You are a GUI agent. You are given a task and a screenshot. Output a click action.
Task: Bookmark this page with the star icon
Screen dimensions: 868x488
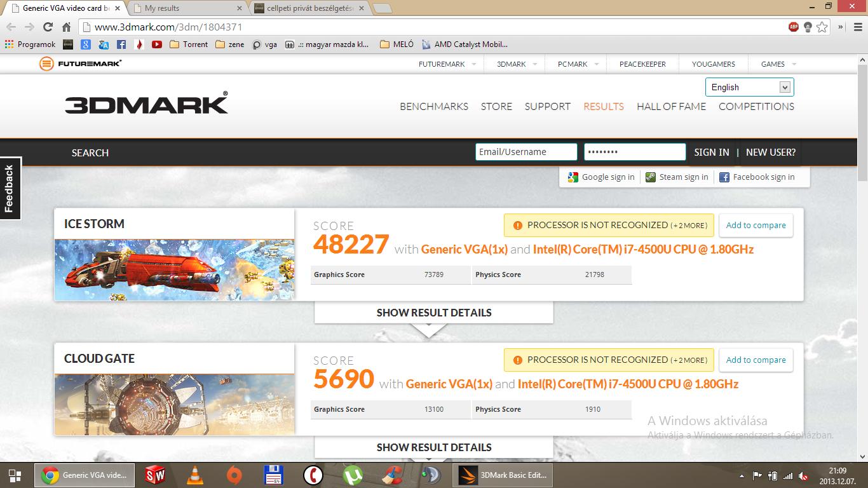[822, 27]
